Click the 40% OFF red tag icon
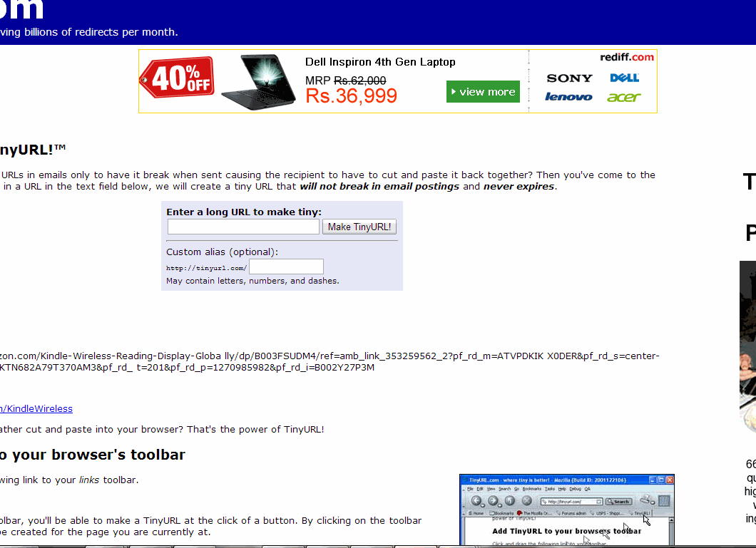 click(x=177, y=78)
